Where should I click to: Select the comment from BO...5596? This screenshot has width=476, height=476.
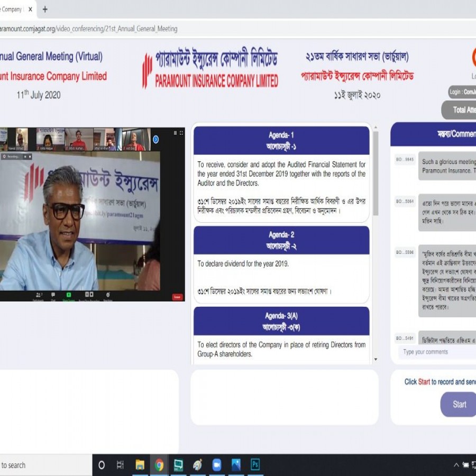(x=447, y=281)
